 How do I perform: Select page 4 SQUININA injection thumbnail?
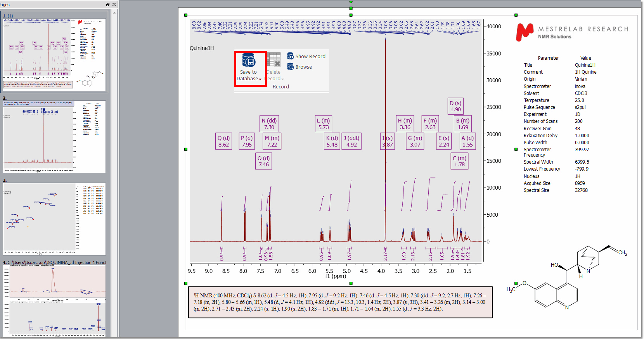pyautogui.click(x=54, y=301)
